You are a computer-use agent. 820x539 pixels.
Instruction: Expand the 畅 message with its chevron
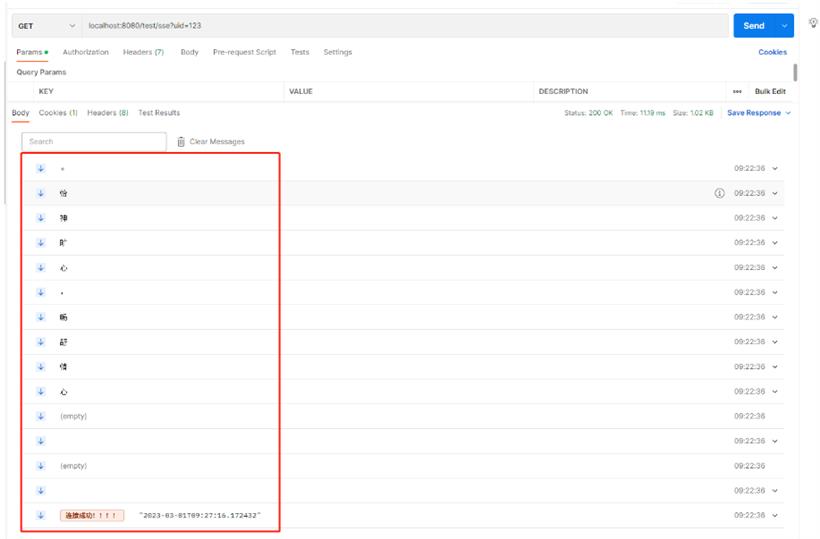coord(775,317)
